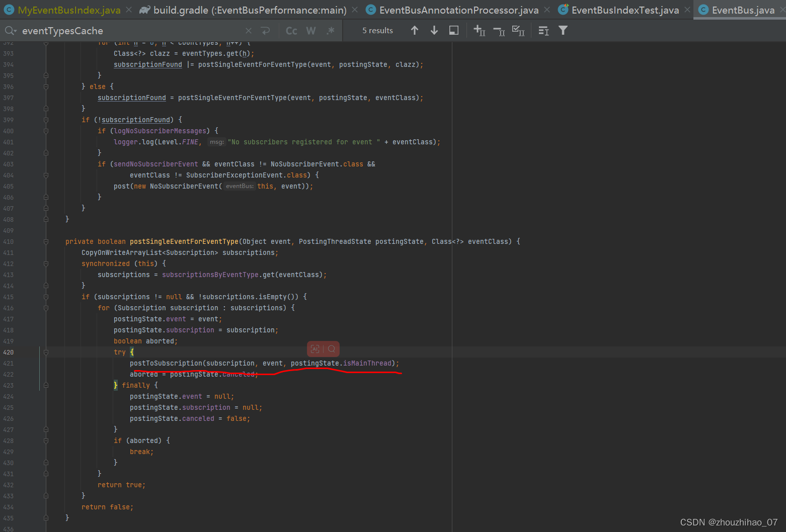Collapse the else block at line 396

[46, 86]
